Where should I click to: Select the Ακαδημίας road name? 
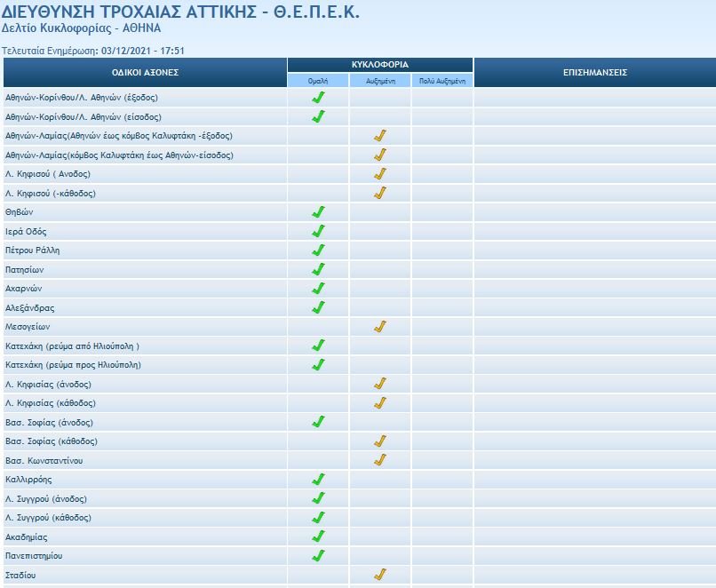coord(27,537)
